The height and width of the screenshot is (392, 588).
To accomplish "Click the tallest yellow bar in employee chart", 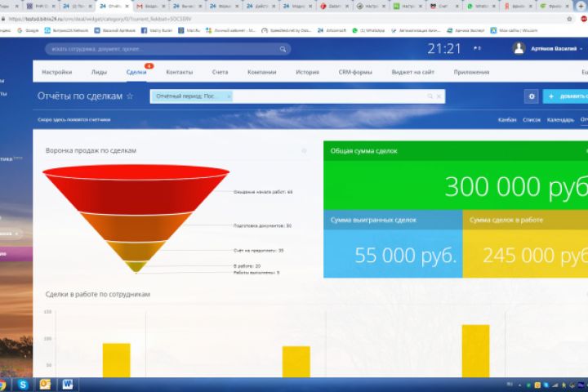I will 475,351.
